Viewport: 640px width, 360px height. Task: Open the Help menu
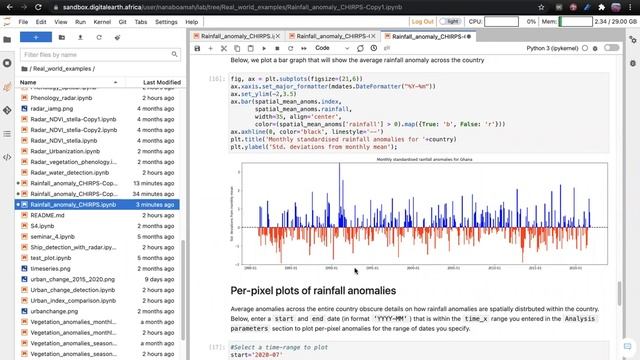[x=191, y=22]
